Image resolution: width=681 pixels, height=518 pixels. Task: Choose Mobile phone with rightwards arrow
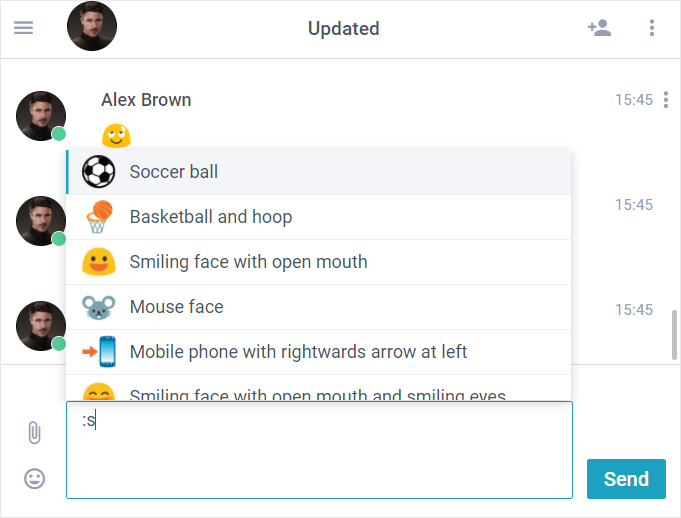pyautogui.click(x=319, y=352)
